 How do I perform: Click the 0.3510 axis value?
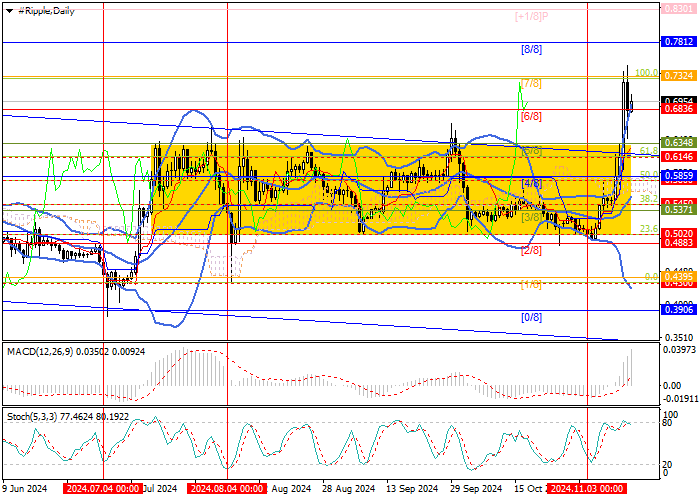pyautogui.click(x=679, y=338)
